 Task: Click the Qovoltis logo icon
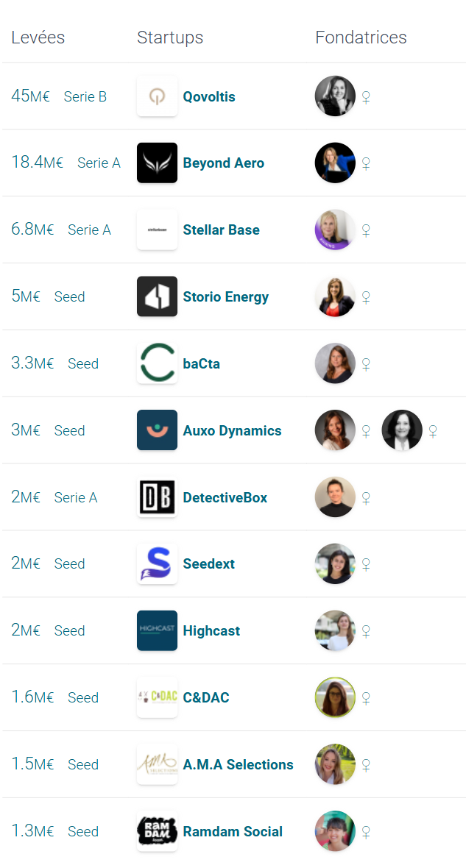pos(157,96)
